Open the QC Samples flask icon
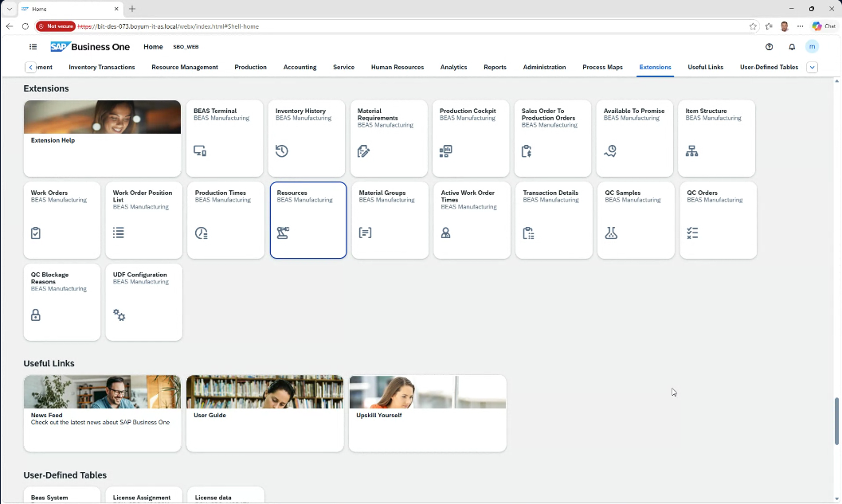The width and height of the screenshot is (842, 504). coord(611,233)
